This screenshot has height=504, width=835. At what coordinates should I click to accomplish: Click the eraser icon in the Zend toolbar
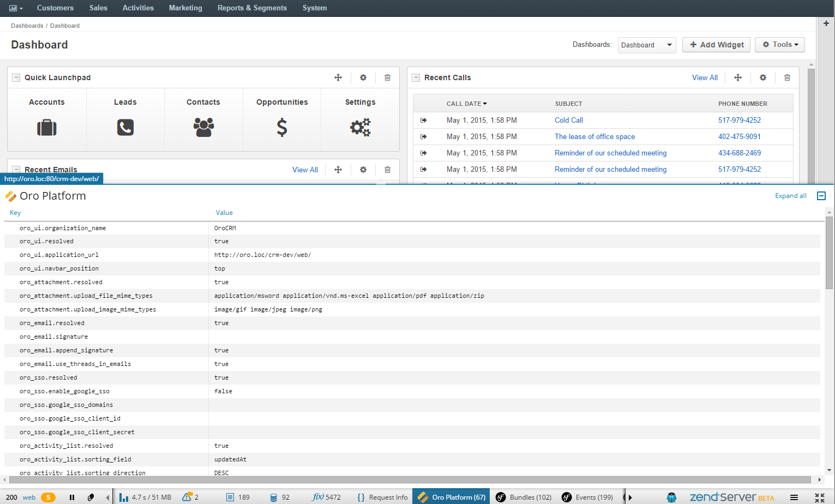[91, 497]
